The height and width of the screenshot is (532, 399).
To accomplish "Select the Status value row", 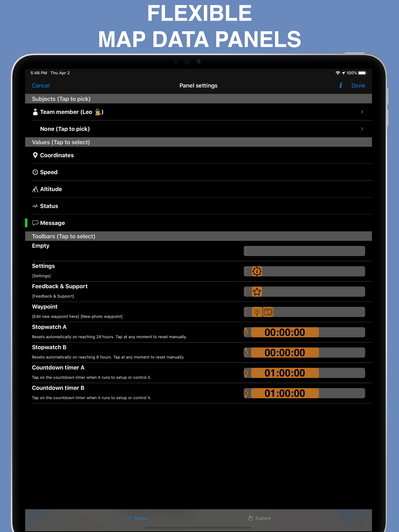I will [x=199, y=206].
